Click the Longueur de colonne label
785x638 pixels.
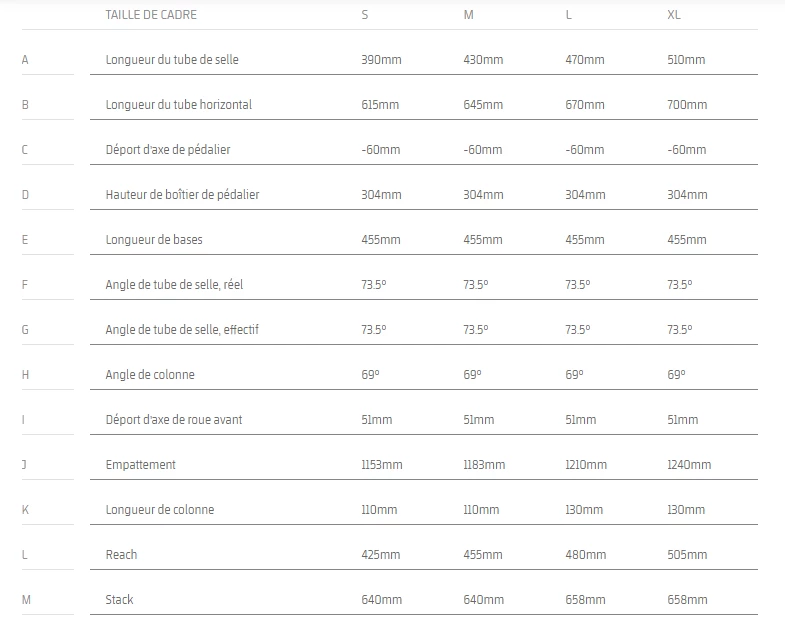pos(160,510)
